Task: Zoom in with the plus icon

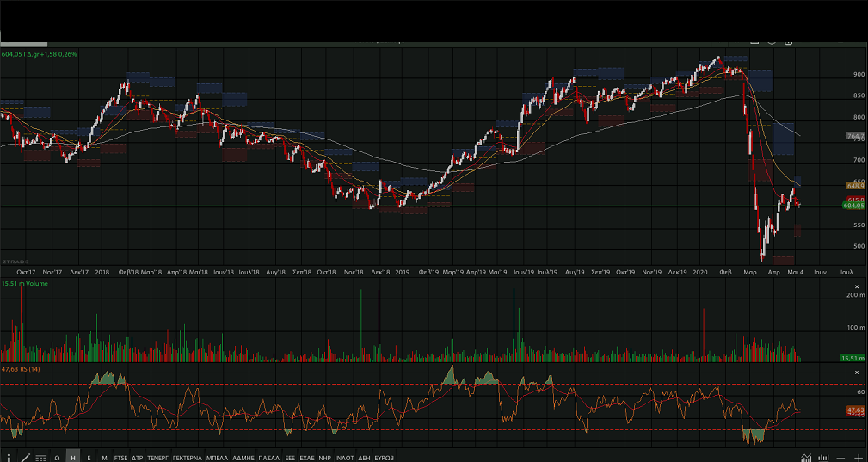Action: click(x=858, y=457)
